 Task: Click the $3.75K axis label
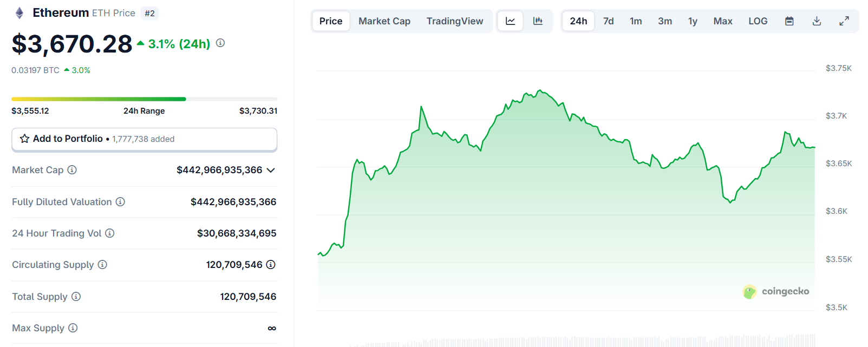[x=839, y=68]
